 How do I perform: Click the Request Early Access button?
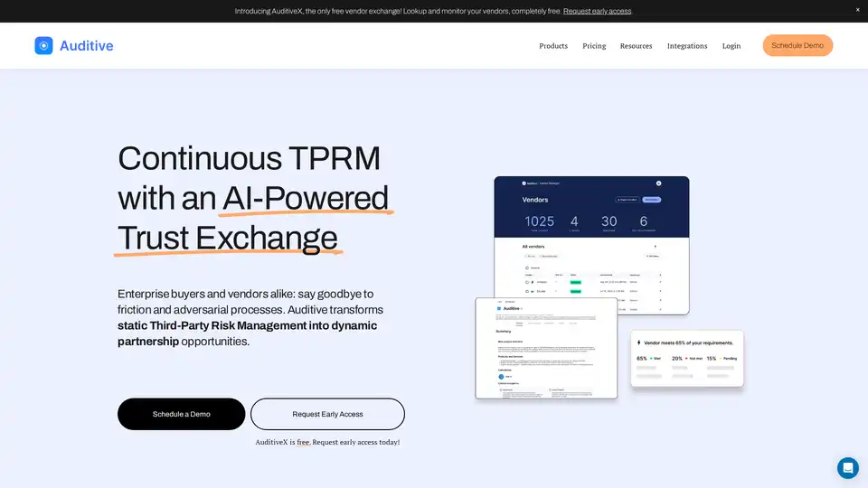pyautogui.click(x=327, y=414)
